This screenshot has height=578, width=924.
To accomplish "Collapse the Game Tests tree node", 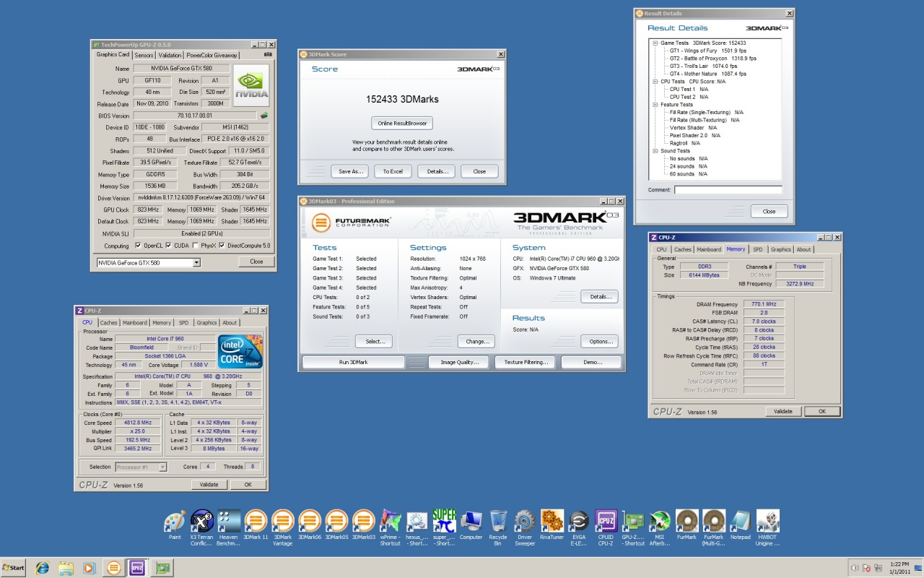I will [655, 43].
